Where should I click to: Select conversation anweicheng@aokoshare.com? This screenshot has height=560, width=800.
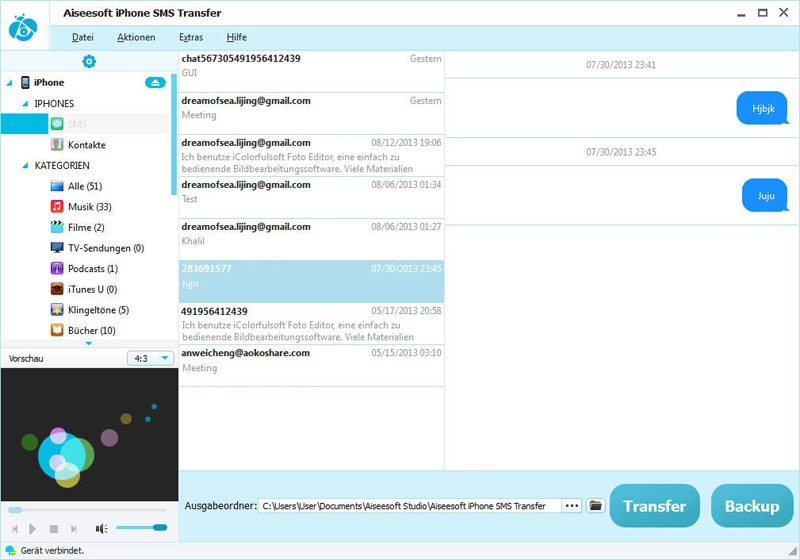coord(311,366)
